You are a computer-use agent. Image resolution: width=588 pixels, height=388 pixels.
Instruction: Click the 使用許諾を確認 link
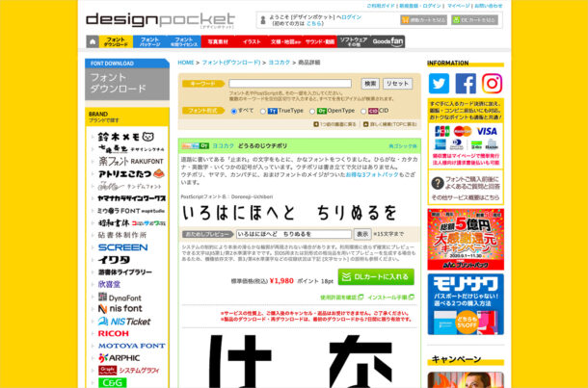pyautogui.click(x=341, y=297)
